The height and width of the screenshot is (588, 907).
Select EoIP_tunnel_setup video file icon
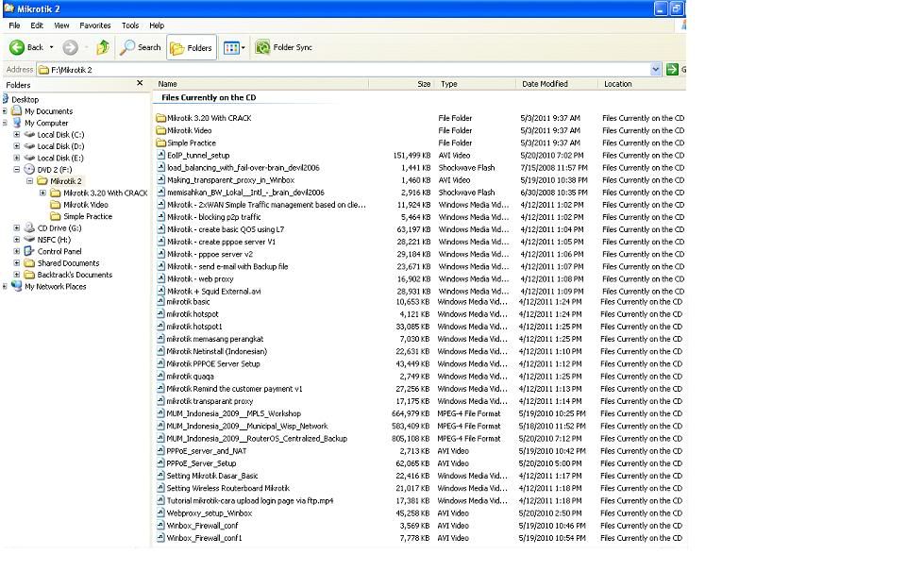click(x=160, y=155)
